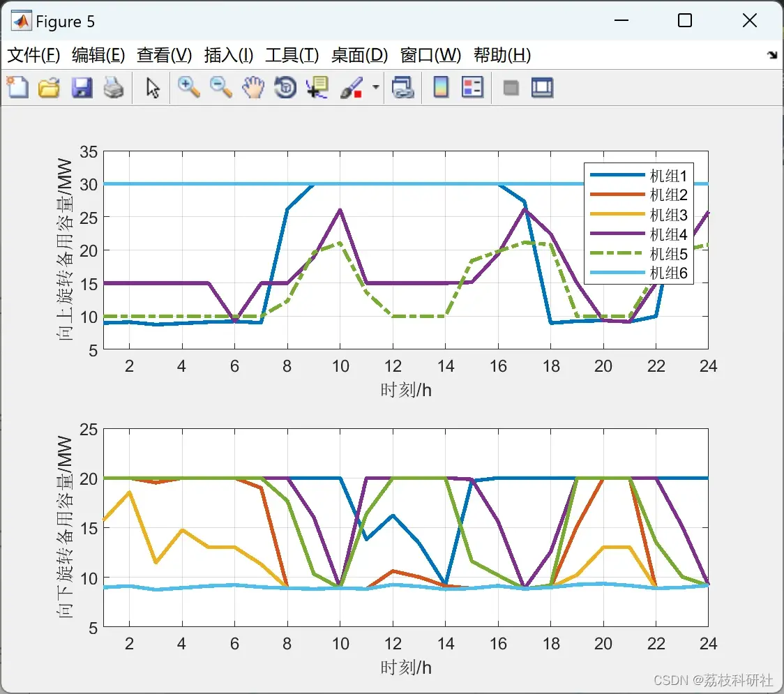Dock figure using corner arrow

point(773,55)
